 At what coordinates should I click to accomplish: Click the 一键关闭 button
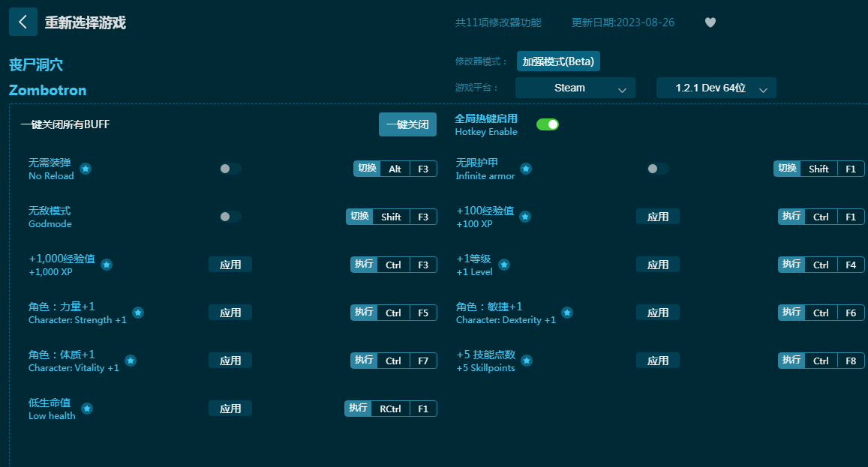tap(407, 124)
